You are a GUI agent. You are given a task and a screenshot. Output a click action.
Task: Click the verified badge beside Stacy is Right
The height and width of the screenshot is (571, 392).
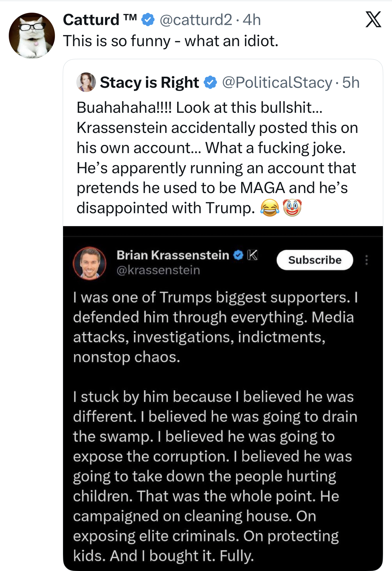pyautogui.click(x=210, y=83)
